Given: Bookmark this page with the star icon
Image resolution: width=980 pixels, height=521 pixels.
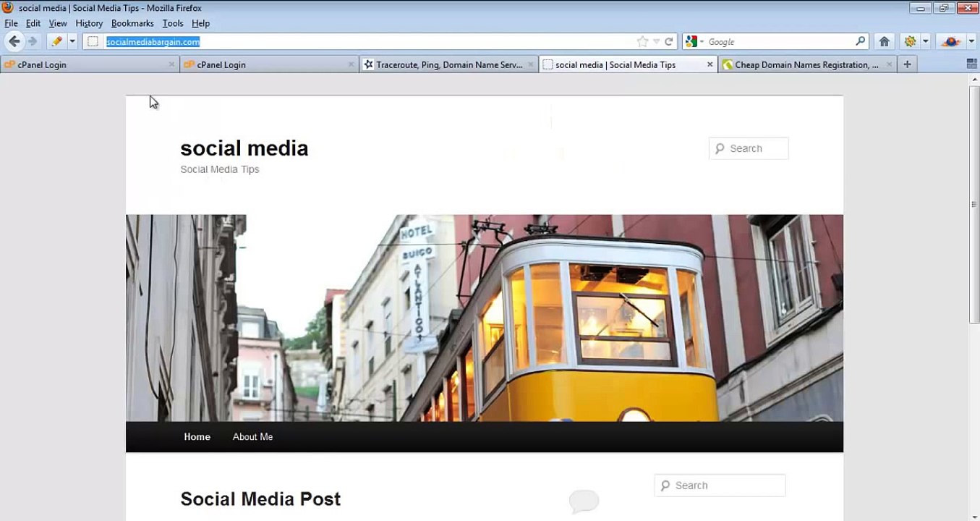Looking at the screenshot, I should coord(642,42).
